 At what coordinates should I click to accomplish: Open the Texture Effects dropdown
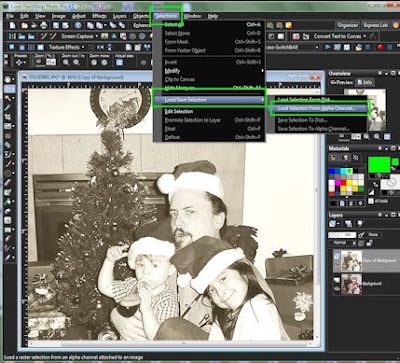pyautogui.click(x=83, y=47)
